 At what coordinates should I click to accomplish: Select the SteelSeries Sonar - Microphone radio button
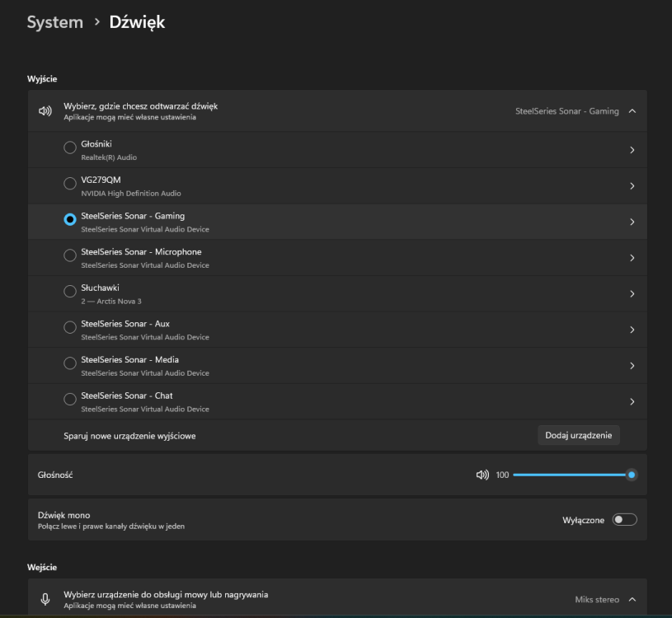point(70,255)
